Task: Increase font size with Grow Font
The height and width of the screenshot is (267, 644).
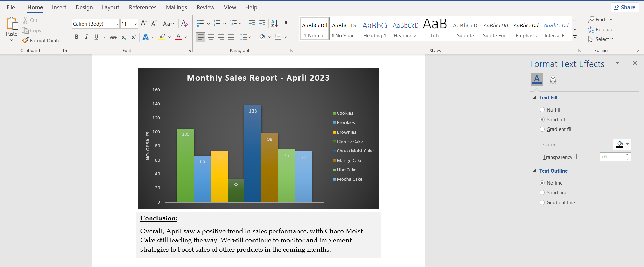Action: click(x=144, y=24)
